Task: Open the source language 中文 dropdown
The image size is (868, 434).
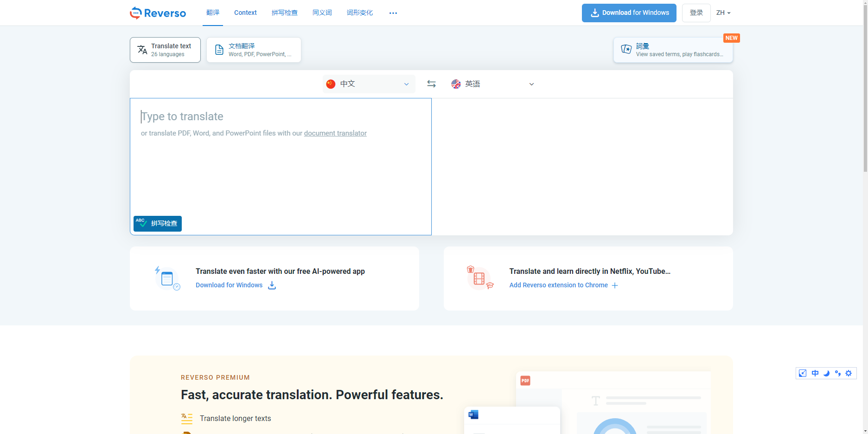Action: click(x=369, y=84)
